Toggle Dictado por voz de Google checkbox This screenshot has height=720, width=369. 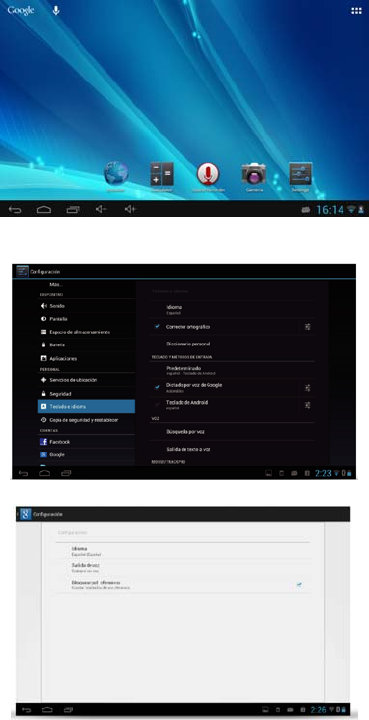coord(157,387)
